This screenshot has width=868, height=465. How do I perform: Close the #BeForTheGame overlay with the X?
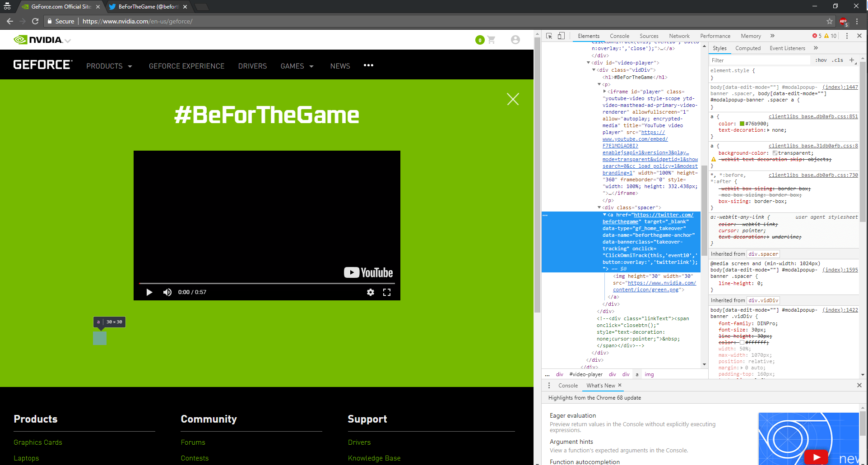point(513,99)
